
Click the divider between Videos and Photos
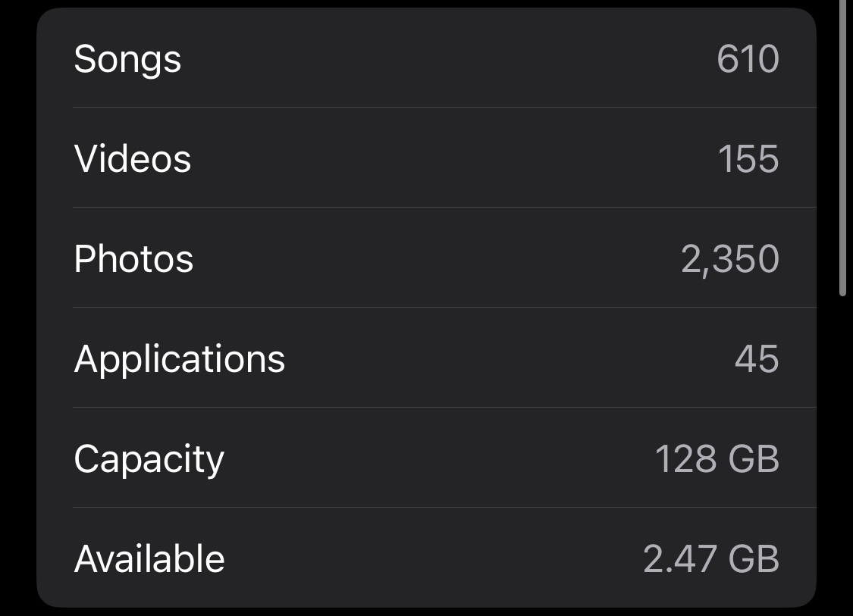pyautogui.click(x=444, y=207)
